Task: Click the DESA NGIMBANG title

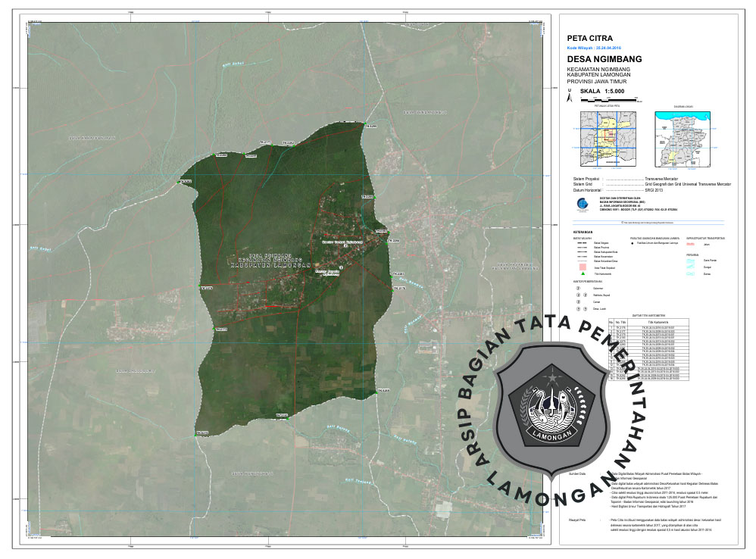Action: tap(604, 59)
